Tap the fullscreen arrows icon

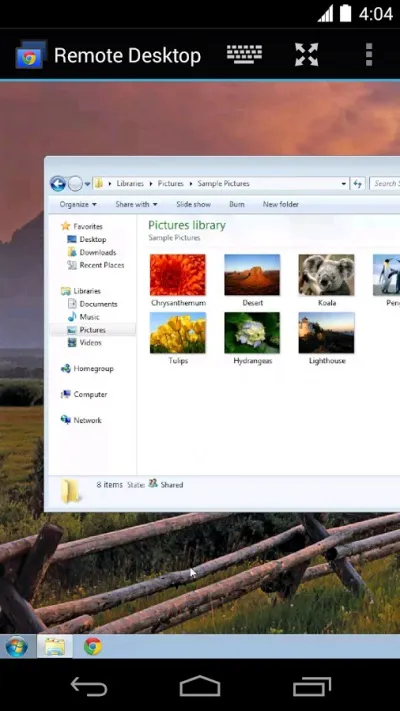(307, 55)
